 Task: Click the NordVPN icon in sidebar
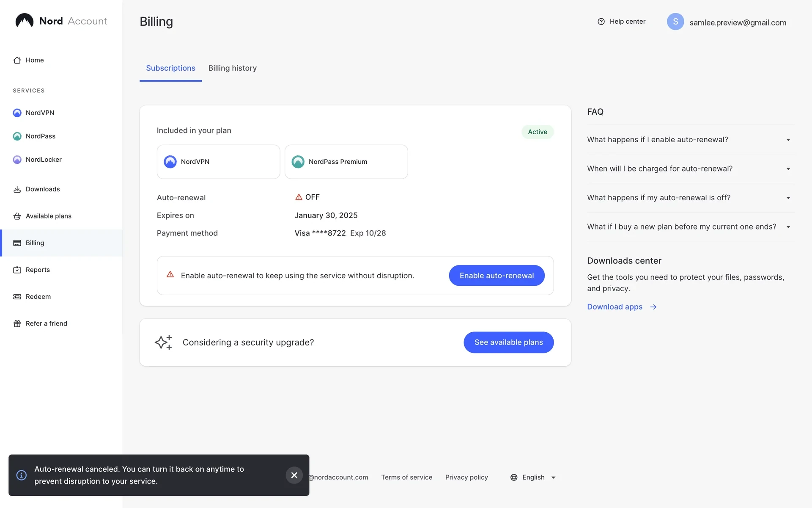pyautogui.click(x=17, y=113)
